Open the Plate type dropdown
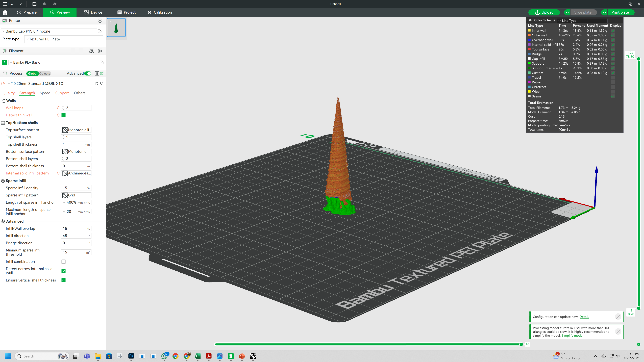 (64, 39)
